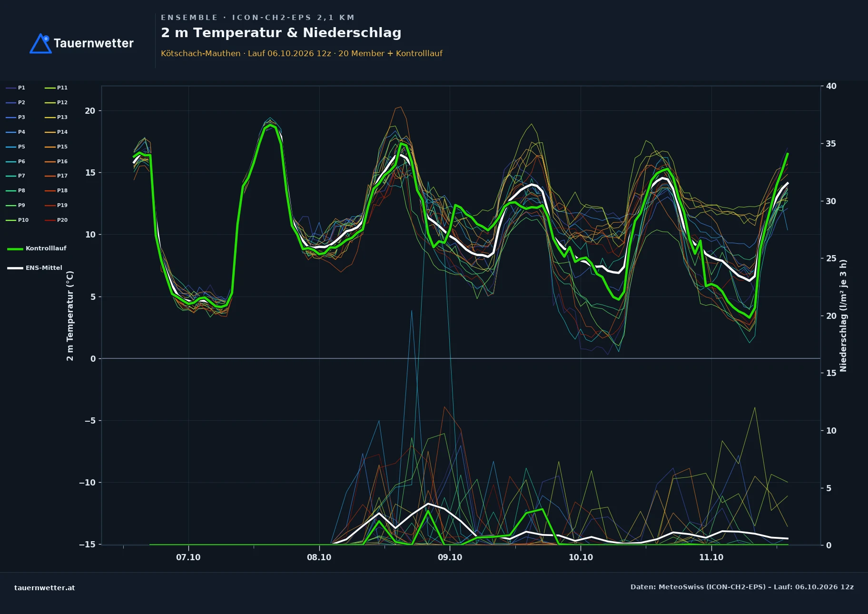The image size is (868, 614).
Task: Click the P4 legend entry
Action: pos(15,132)
